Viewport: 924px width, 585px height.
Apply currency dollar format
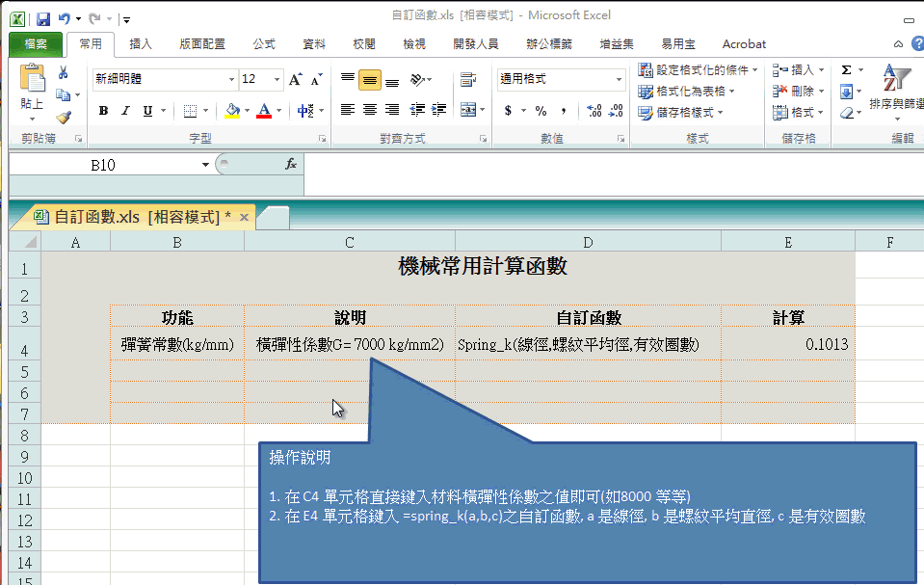pos(508,110)
